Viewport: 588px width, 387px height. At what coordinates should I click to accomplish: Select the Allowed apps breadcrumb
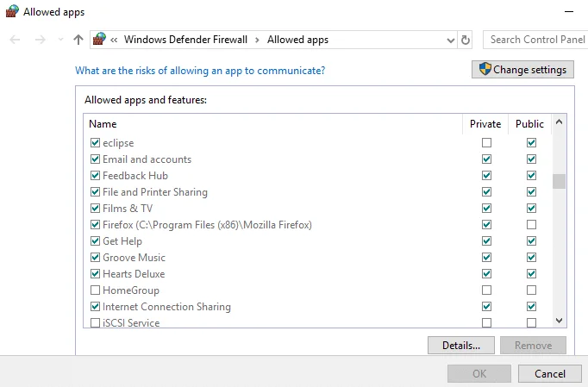click(x=297, y=40)
